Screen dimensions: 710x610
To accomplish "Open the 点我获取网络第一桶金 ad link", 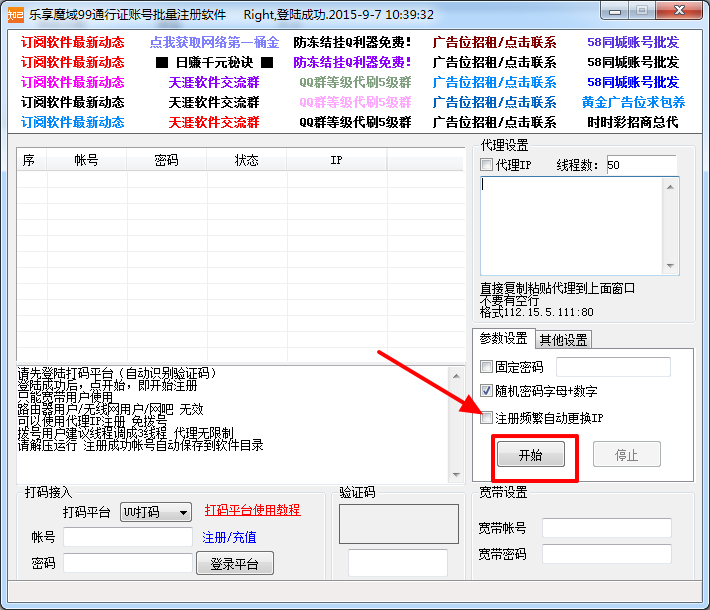I will pyautogui.click(x=214, y=42).
